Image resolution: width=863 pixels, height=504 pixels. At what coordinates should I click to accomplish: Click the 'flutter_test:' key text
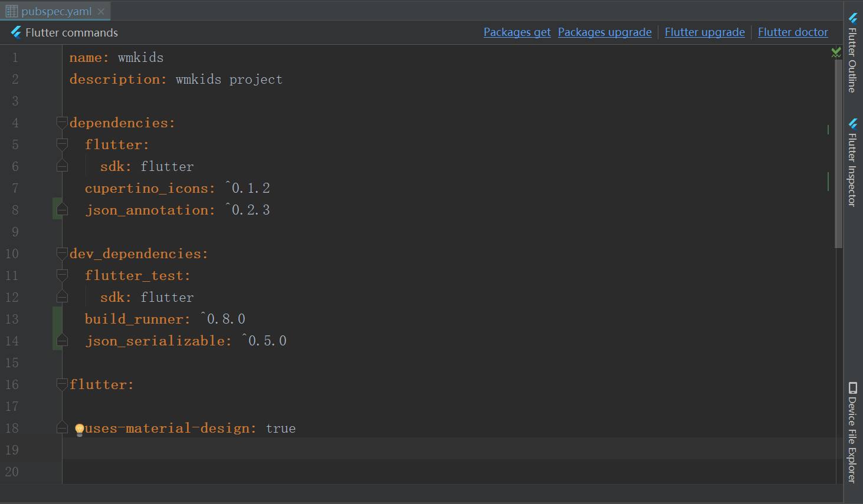(x=137, y=275)
